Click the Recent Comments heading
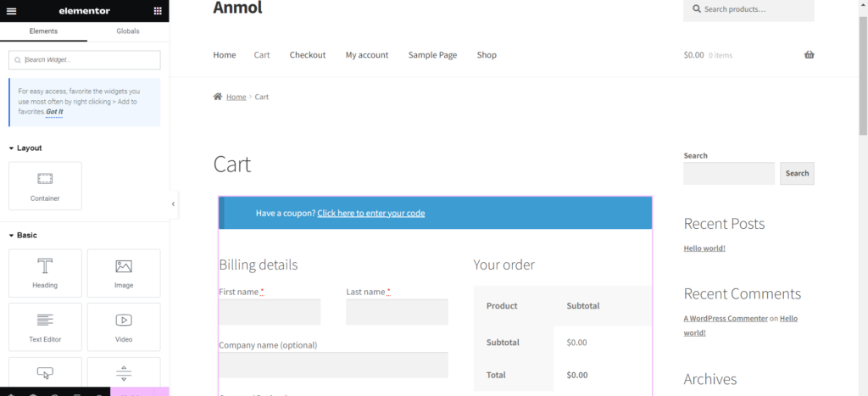The image size is (868, 396). [x=743, y=293]
